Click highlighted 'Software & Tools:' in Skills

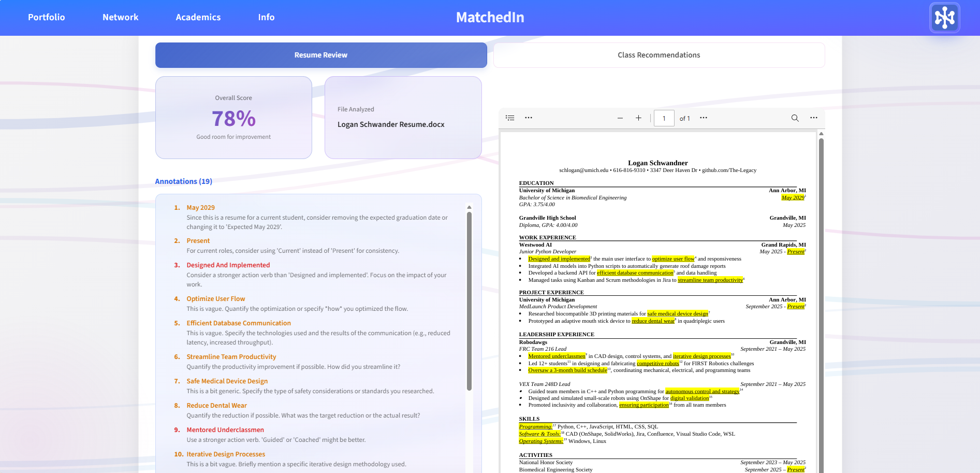tap(539, 434)
